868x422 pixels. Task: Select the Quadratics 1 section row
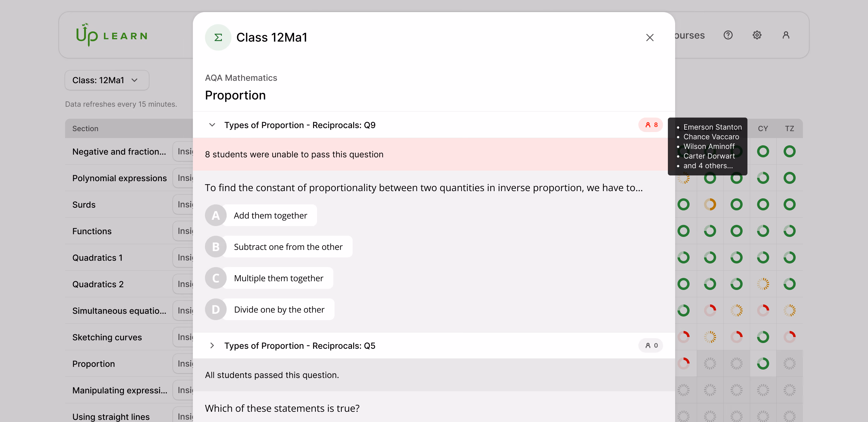[129, 258]
